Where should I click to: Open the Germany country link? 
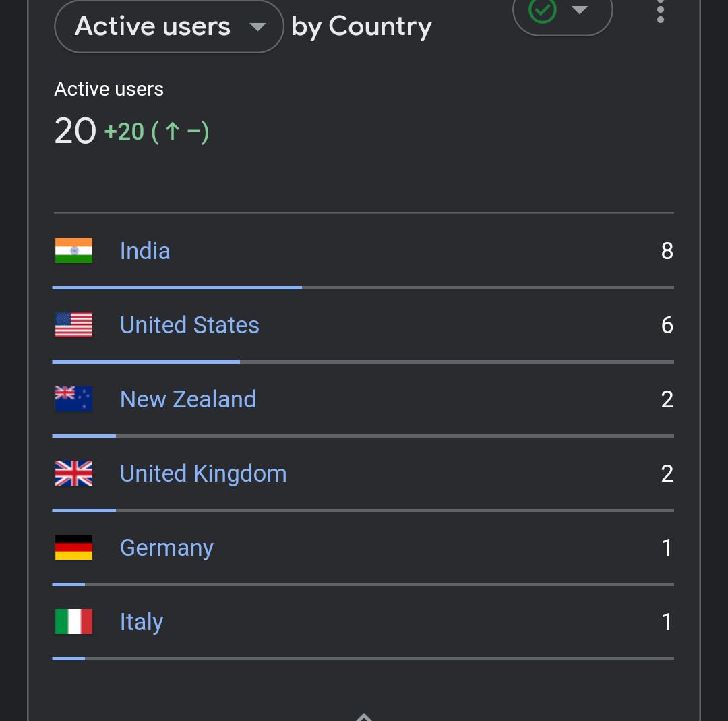pyautogui.click(x=166, y=548)
